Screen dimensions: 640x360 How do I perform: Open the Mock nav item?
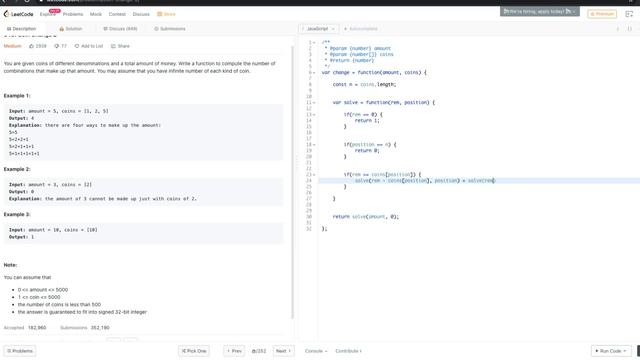(x=96, y=14)
